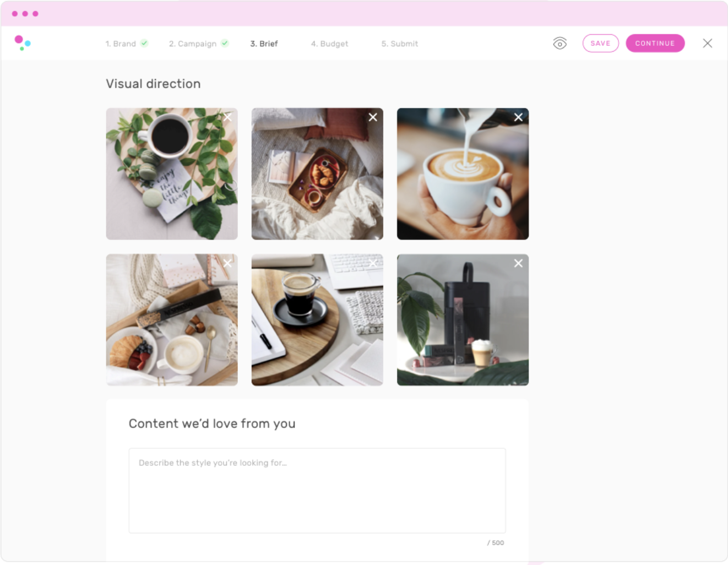
Task: Remove the croissant breakfast tray image
Action: [x=227, y=263]
